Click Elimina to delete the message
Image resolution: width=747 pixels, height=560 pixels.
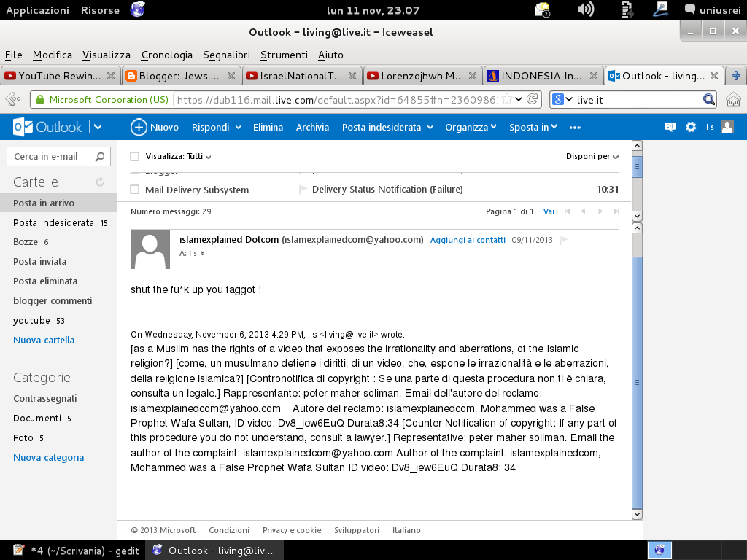click(x=268, y=127)
